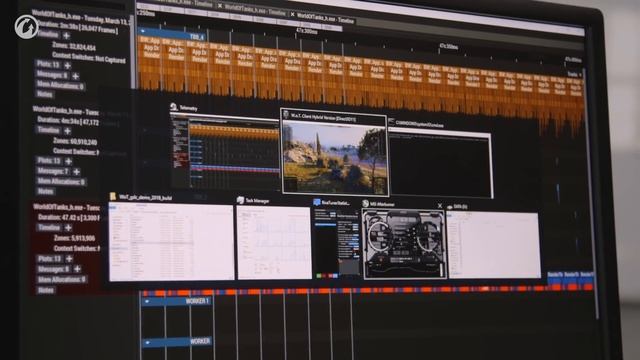The height and width of the screenshot is (360, 640).
Task: Collapse the TBB_4 thread track
Action: point(143,31)
